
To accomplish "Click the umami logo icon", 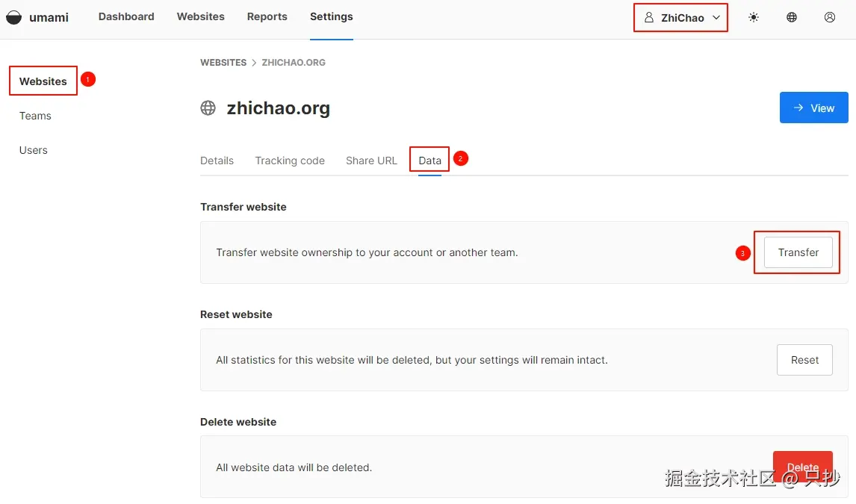I will click(x=13, y=17).
